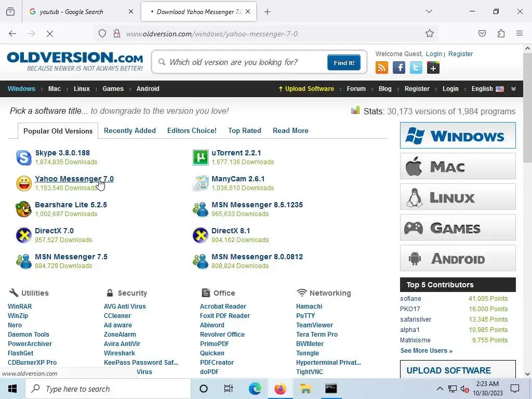Click the Register link beside Login at top
Viewport: 532px width, 399px height.
coord(460,54)
